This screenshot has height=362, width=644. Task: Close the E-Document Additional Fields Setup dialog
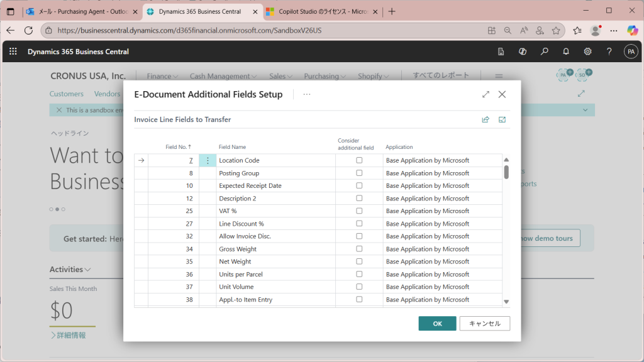[x=502, y=94]
